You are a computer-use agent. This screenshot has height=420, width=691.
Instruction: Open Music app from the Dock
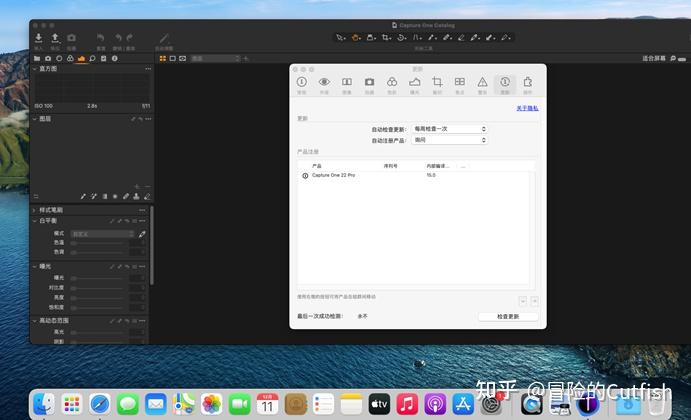click(x=407, y=404)
